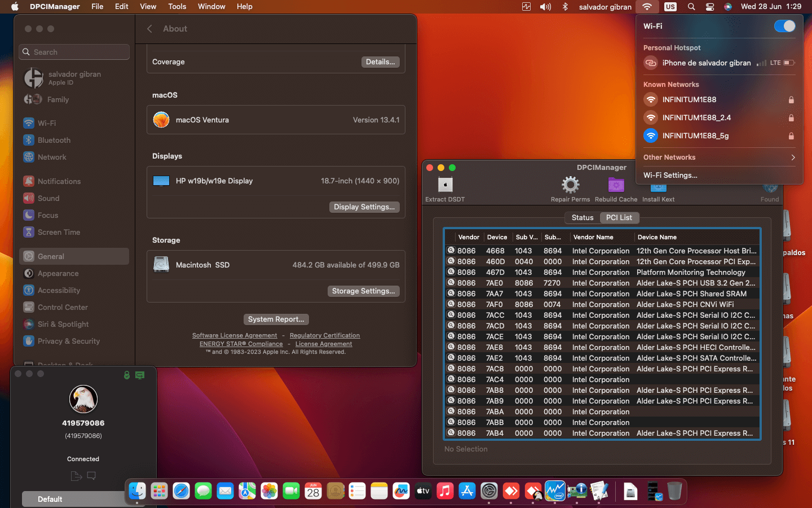Open the Edit menu
812x508 pixels.
[x=122, y=7]
